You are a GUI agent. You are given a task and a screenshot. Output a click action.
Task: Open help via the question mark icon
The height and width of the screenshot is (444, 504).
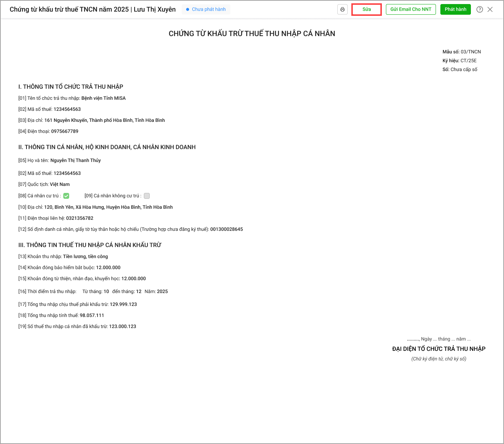[479, 10]
